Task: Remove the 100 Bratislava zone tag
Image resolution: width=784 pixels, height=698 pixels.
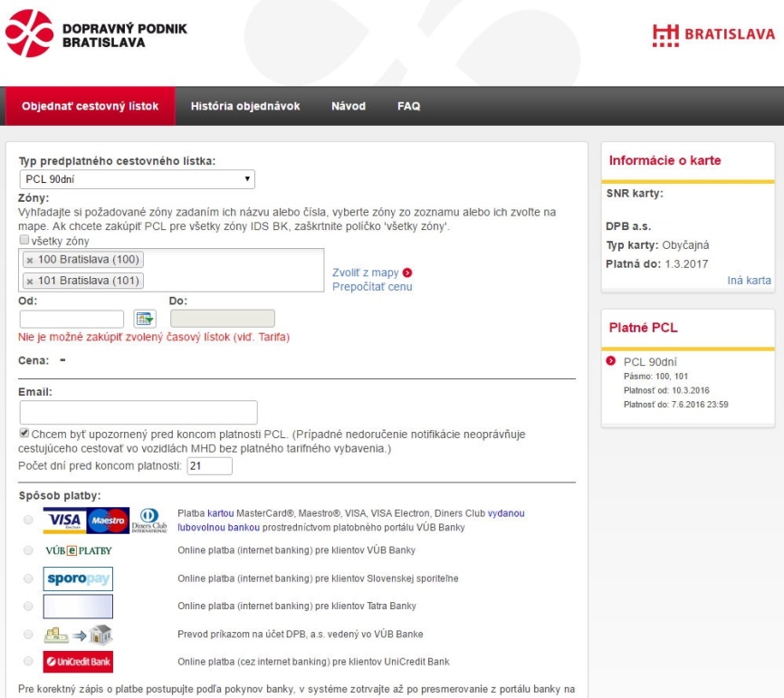Action: pyautogui.click(x=30, y=261)
